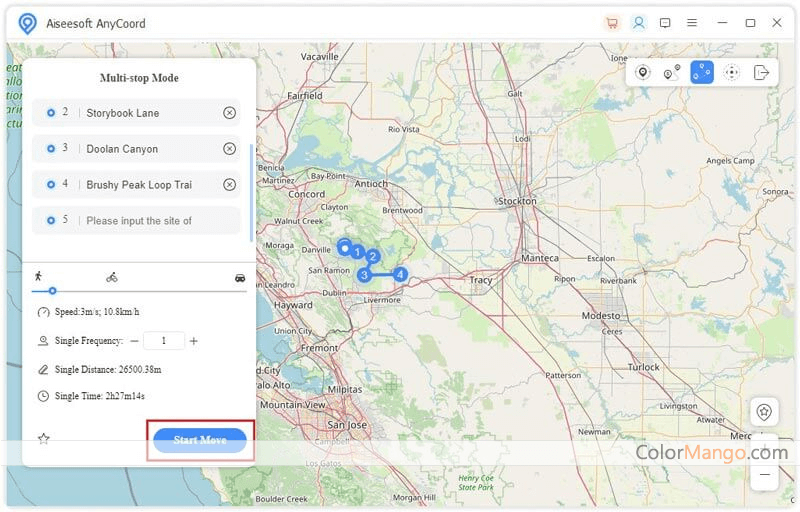Select the Modify Location mode icon
The image size is (800, 512).
click(642, 72)
